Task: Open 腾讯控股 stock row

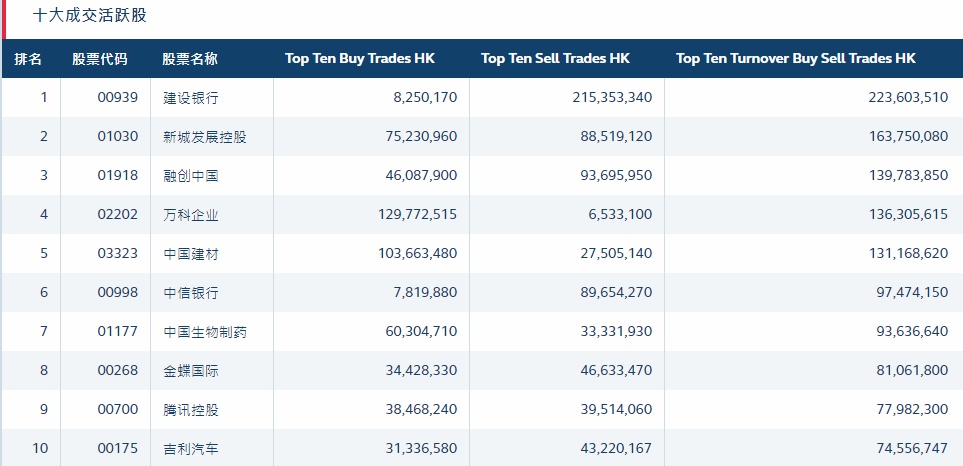Action: [190, 410]
